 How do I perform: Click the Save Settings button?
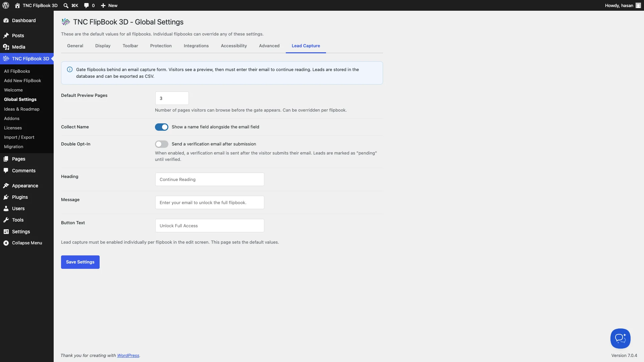80,262
